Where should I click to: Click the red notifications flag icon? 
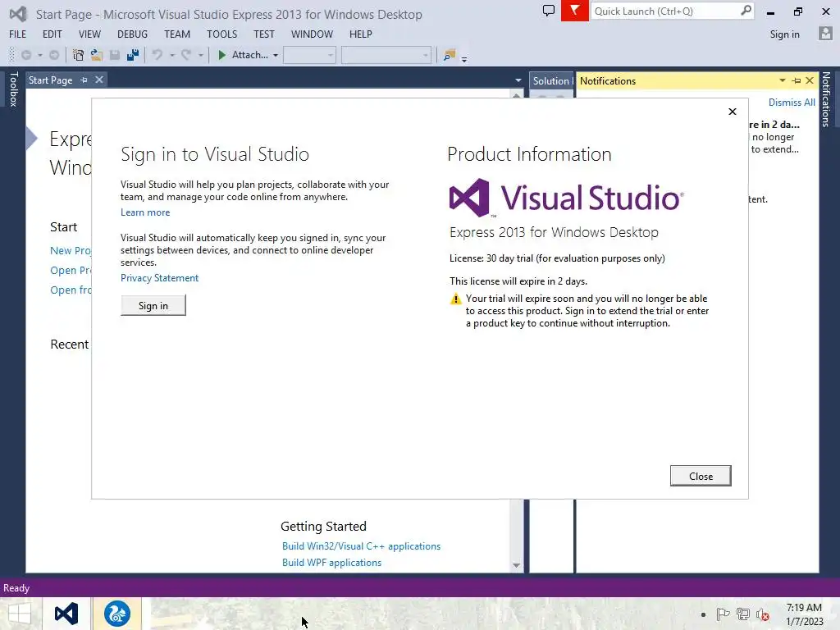(575, 11)
